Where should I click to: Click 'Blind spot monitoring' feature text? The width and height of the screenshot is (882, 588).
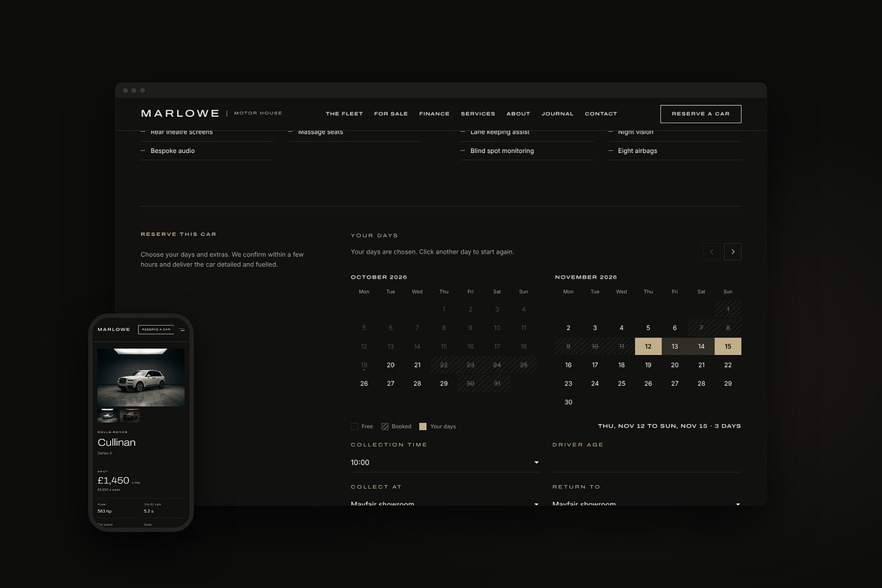[502, 151]
